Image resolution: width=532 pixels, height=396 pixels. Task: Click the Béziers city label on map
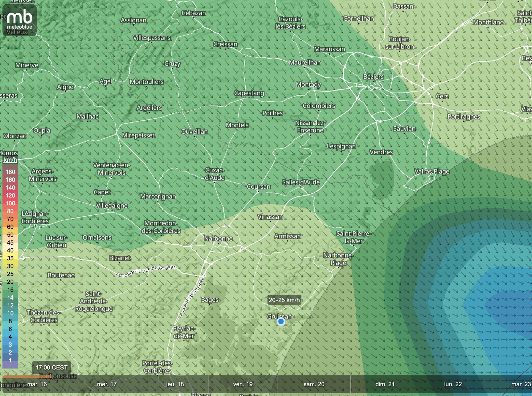(x=373, y=77)
